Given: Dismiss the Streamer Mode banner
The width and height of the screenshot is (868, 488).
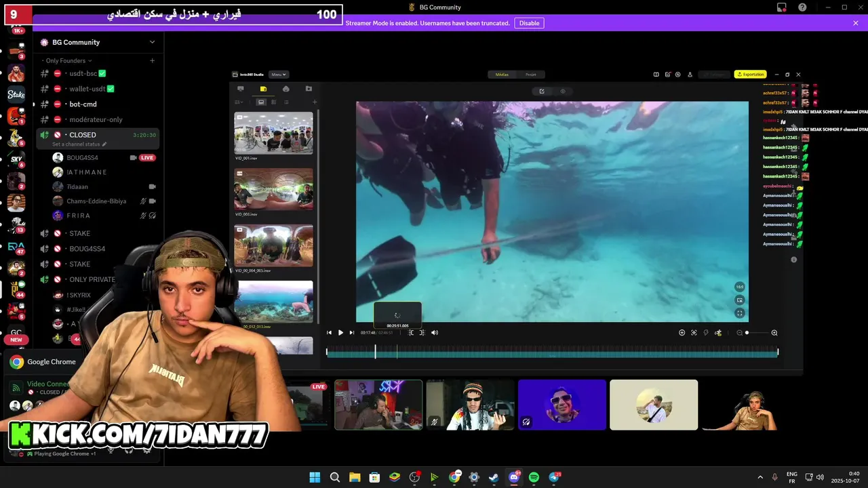Looking at the screenshot, I should pyautogui.click(x=856, y=23).
